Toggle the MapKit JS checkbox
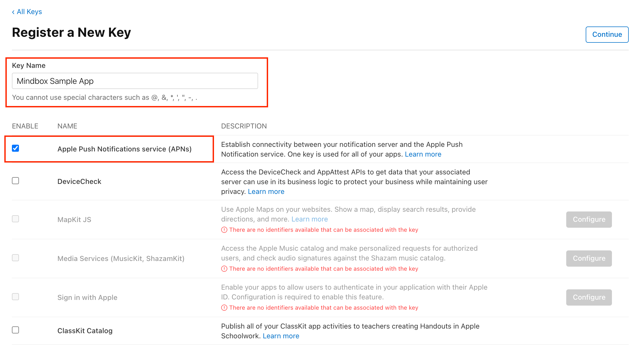639x364 pixels. (15, 219)
